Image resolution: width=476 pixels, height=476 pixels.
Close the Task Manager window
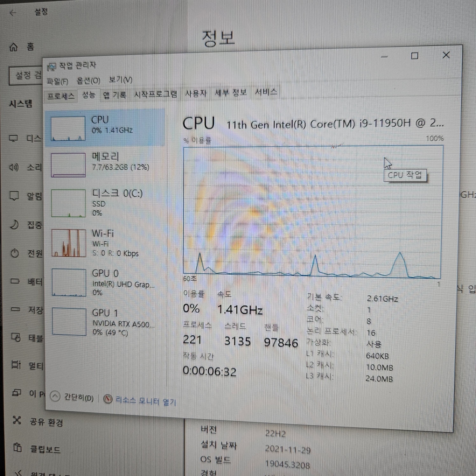pyautogui.click(x=446, y=55)
